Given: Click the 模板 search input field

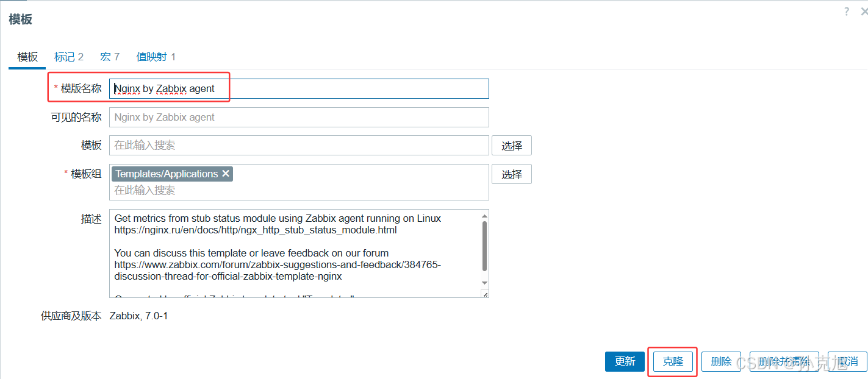Looking at the screenshot, I should [299, 145].
